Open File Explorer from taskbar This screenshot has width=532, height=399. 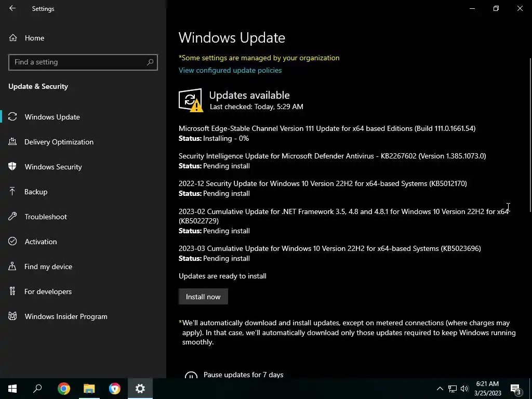click(89, 389)
